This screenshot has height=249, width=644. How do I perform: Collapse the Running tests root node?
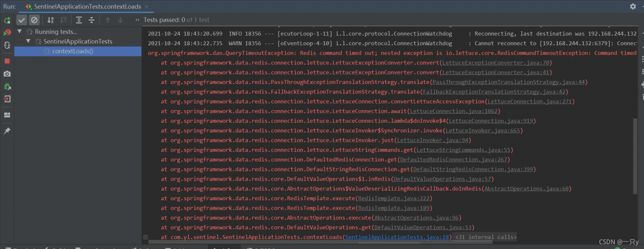tap(20, 32)
